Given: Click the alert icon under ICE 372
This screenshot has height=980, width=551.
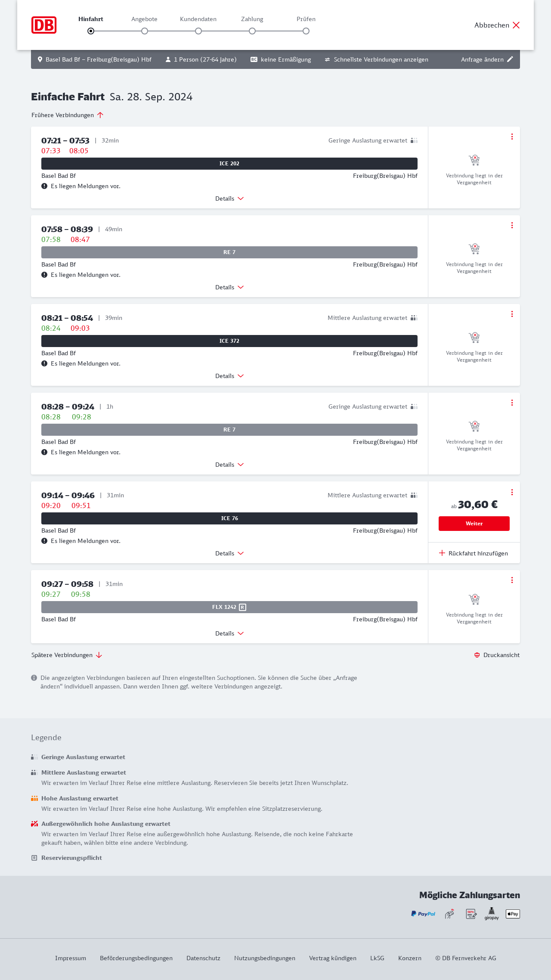Looking at the screenshot, I should (x=44, y=363).
